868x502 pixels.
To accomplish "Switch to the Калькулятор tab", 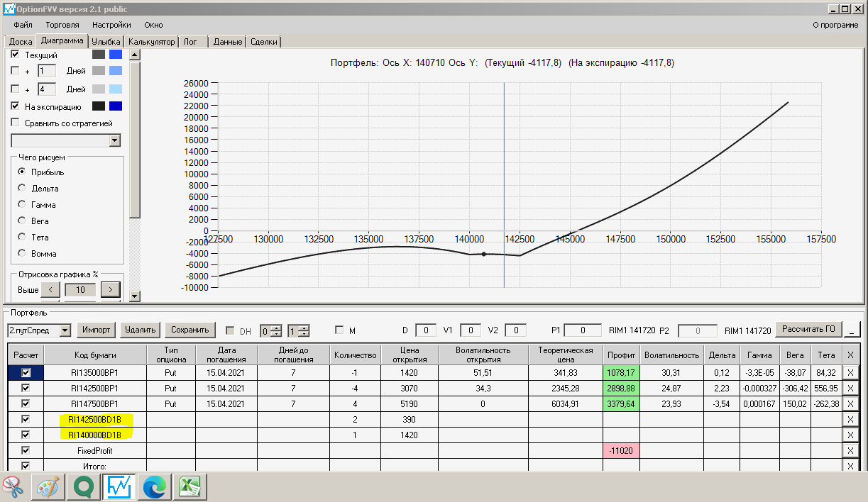I will pos(151,42).
